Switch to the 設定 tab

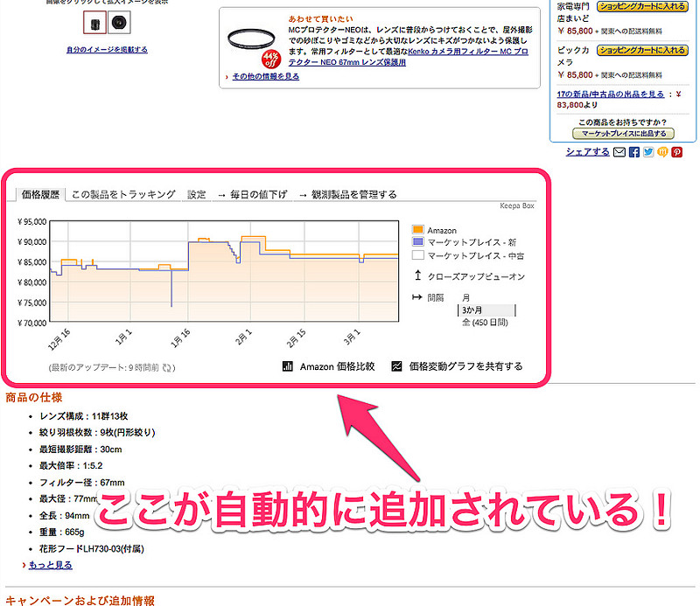coord(197,194)
